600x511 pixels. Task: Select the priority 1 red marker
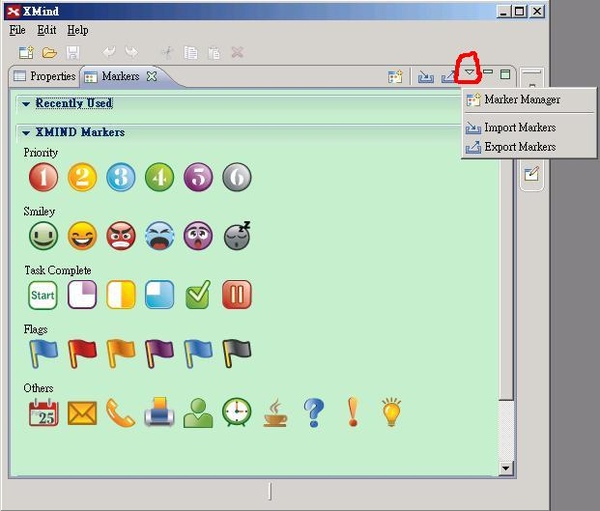coord(44,177)
